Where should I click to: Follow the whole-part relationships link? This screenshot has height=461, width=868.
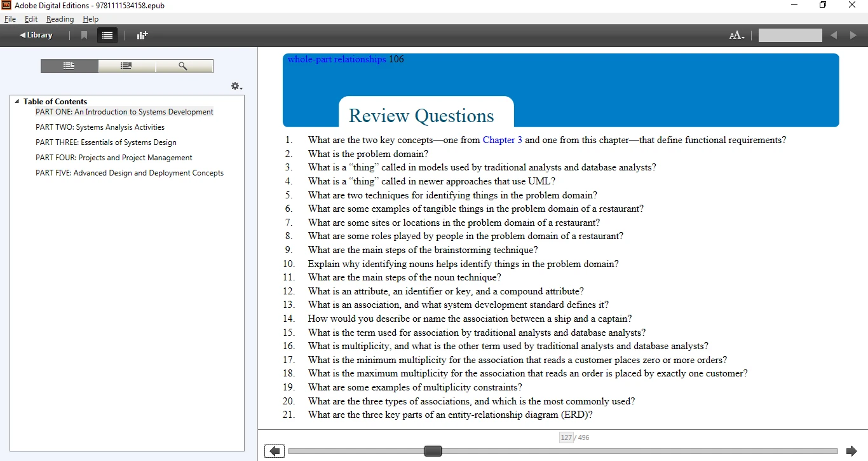[x=337, y=59]
